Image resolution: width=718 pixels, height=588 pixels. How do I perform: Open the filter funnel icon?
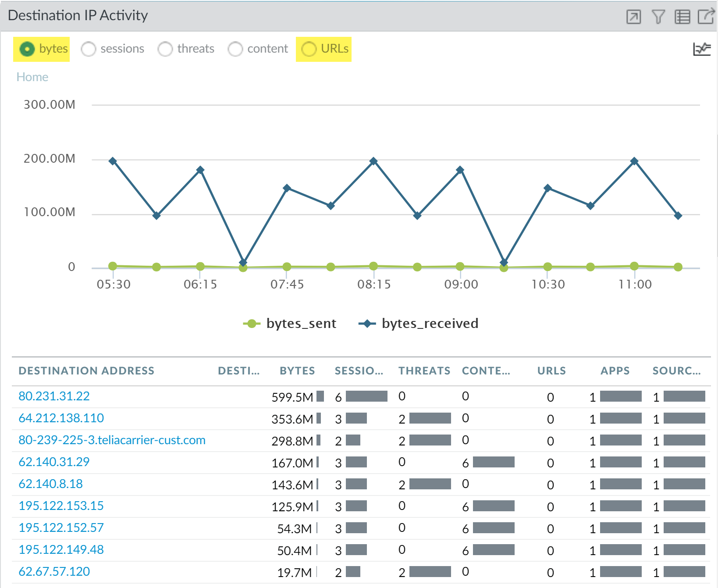point(658,17)
